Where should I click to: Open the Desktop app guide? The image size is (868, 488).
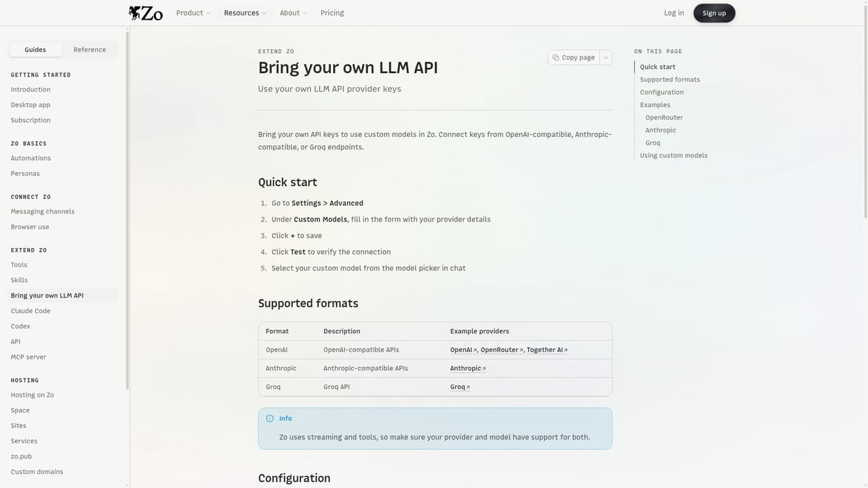(x=31, y=105)
